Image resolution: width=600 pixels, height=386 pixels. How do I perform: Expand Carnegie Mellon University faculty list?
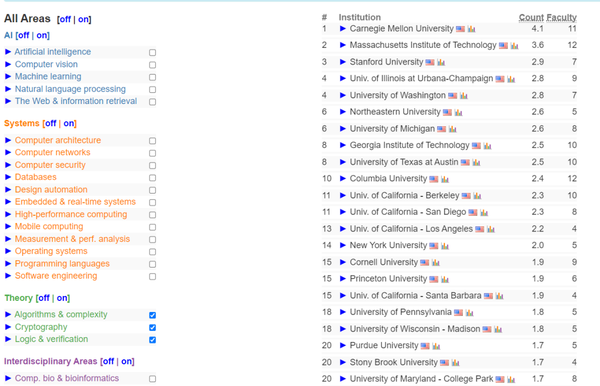343,29
